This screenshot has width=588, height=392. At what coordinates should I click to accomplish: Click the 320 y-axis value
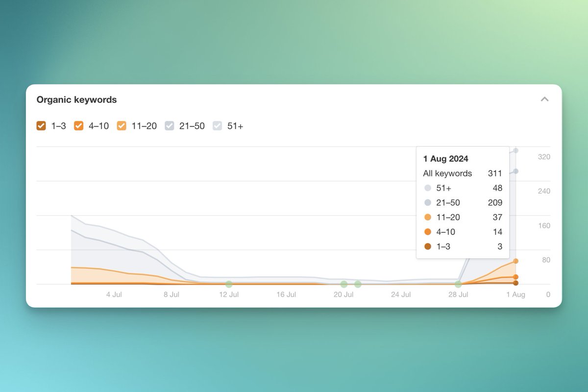(x=544, y=157)
